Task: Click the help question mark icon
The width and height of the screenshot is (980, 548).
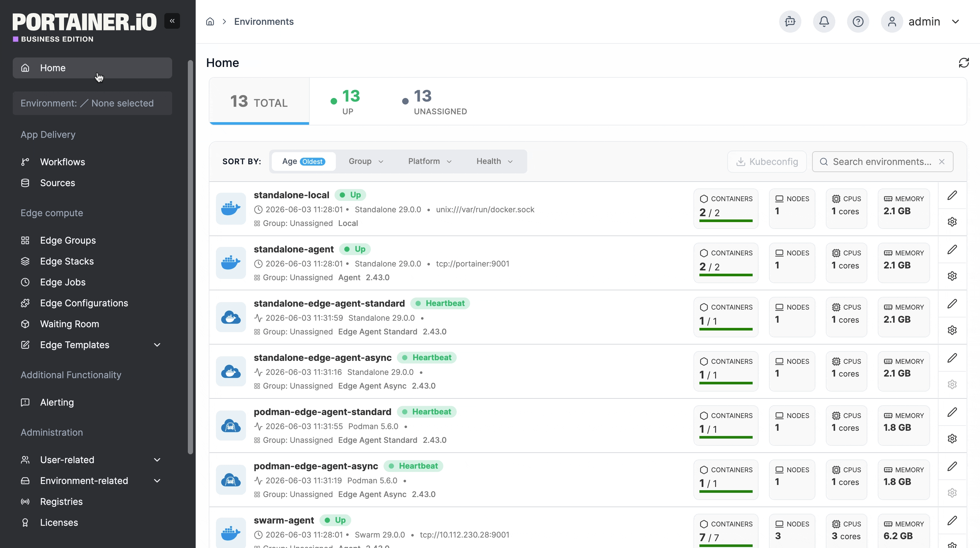Action: coord(857,22)
